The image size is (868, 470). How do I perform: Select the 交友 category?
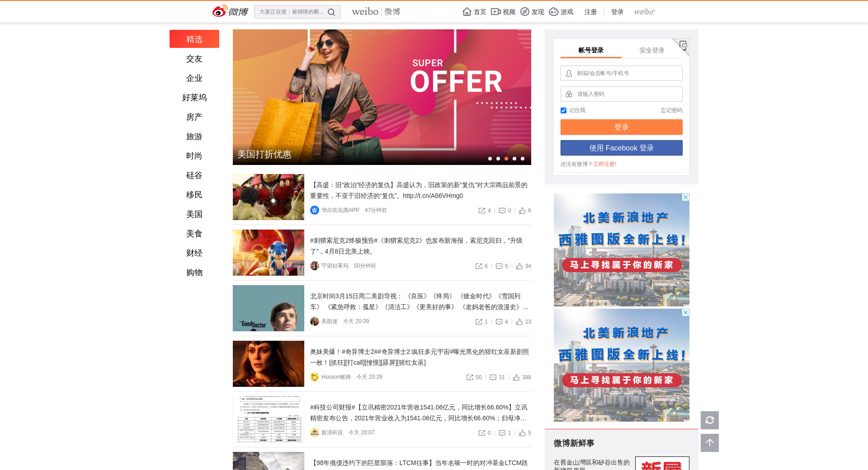[194, 59]
